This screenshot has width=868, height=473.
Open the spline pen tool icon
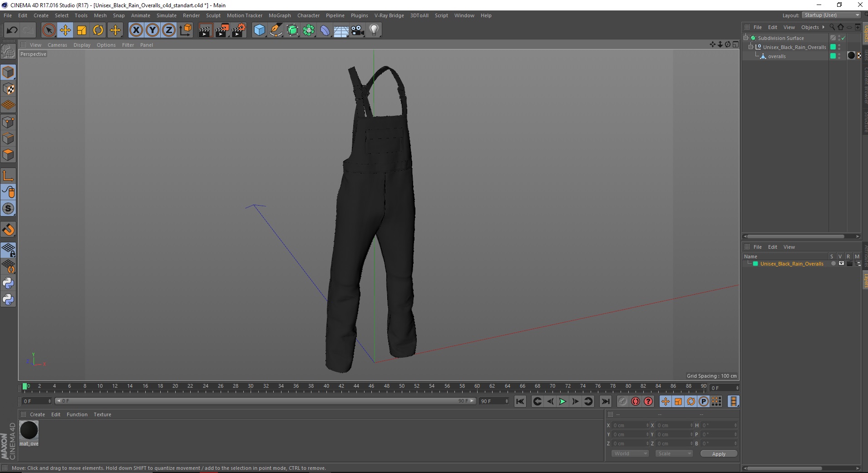click(x=276, y=30)
